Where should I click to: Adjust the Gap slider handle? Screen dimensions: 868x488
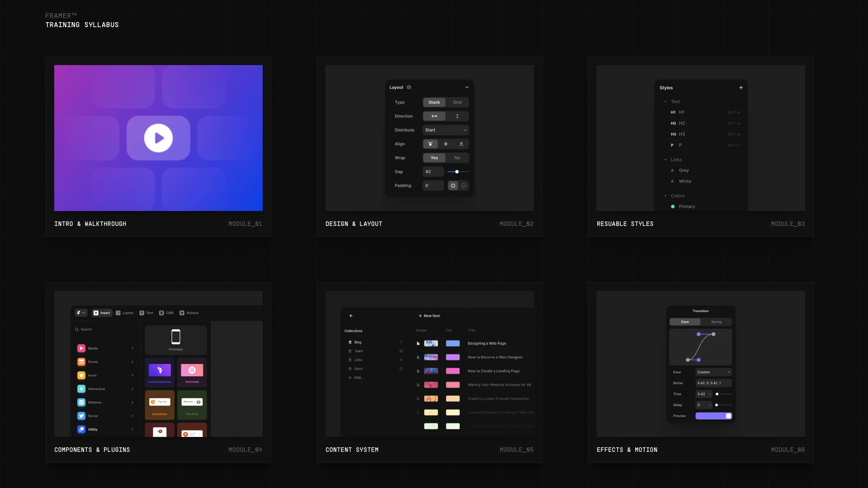click(x=457, y=172)
